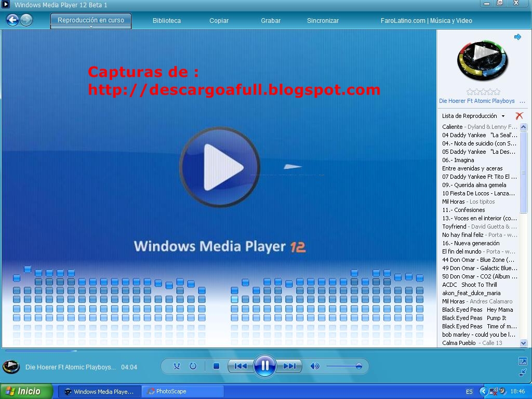Toggle repeat playback mode
Image resolution: width=532 pixels, height=399 pixels.
[x=193, y=366]
